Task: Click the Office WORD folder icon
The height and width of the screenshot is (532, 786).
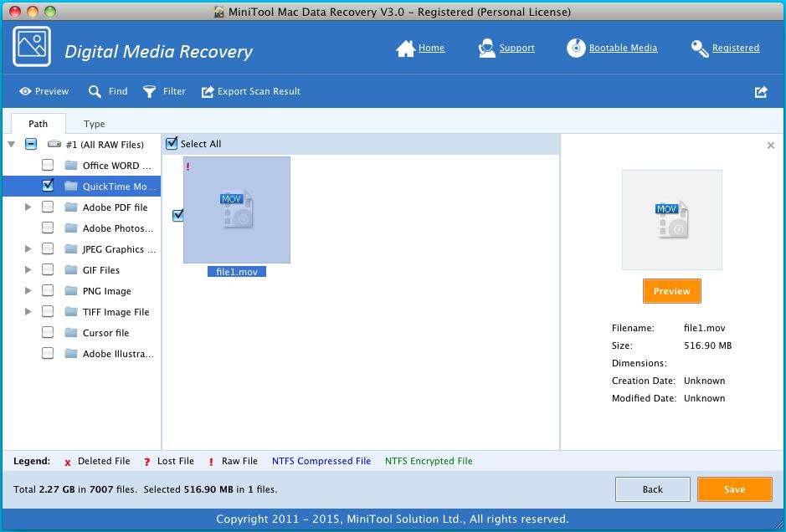Action: 70,166
